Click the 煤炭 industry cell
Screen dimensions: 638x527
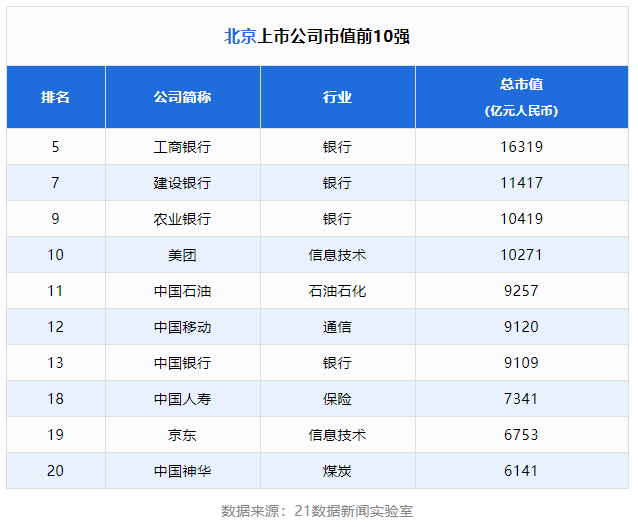point(337,471)
